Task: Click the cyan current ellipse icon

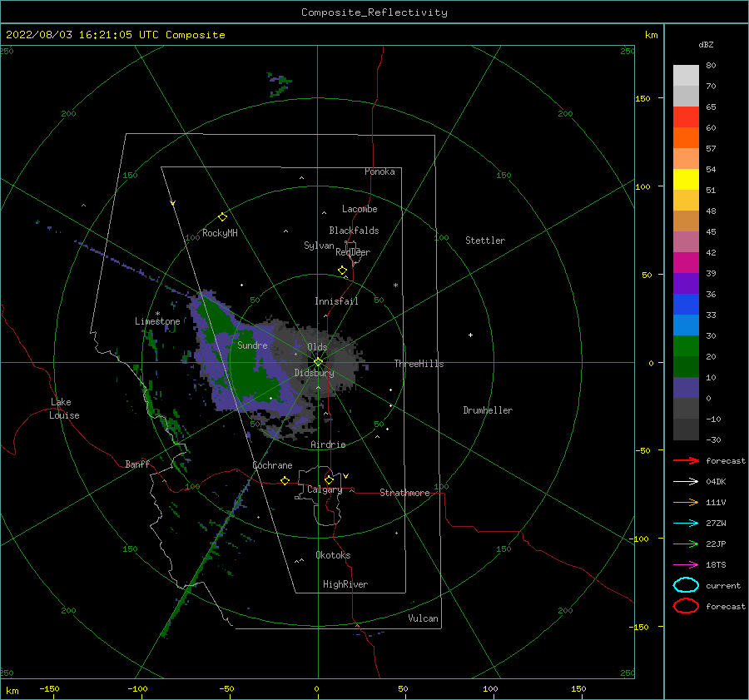Action: click(686, 585)
